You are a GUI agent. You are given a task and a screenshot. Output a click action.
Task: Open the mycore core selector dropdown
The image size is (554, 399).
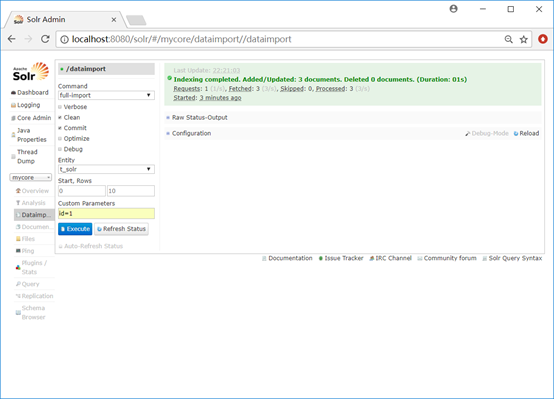(31, 177)
